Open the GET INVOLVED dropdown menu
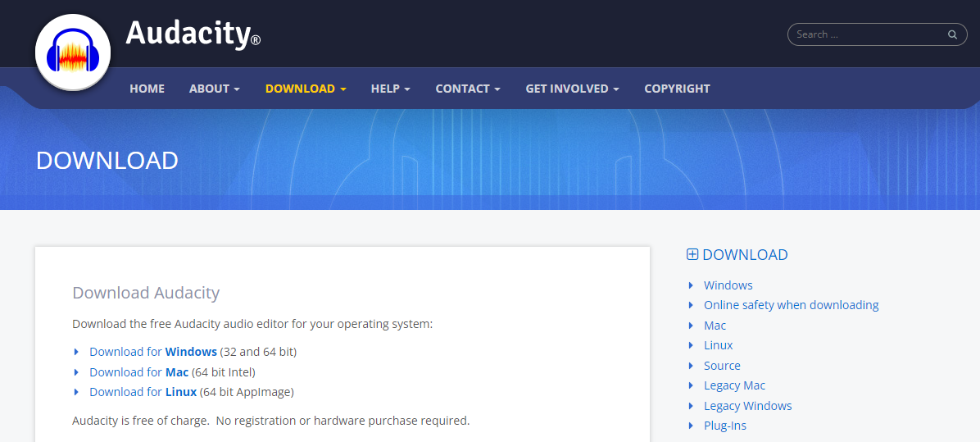This screenshot has width=980, height=442. click(573, 89)
